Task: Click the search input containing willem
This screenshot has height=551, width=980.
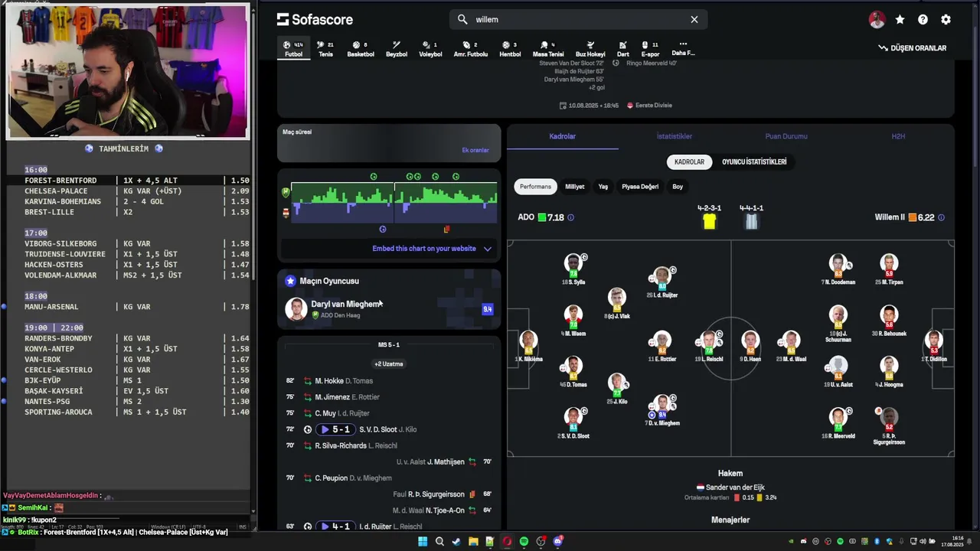Action: pos(578,19)
